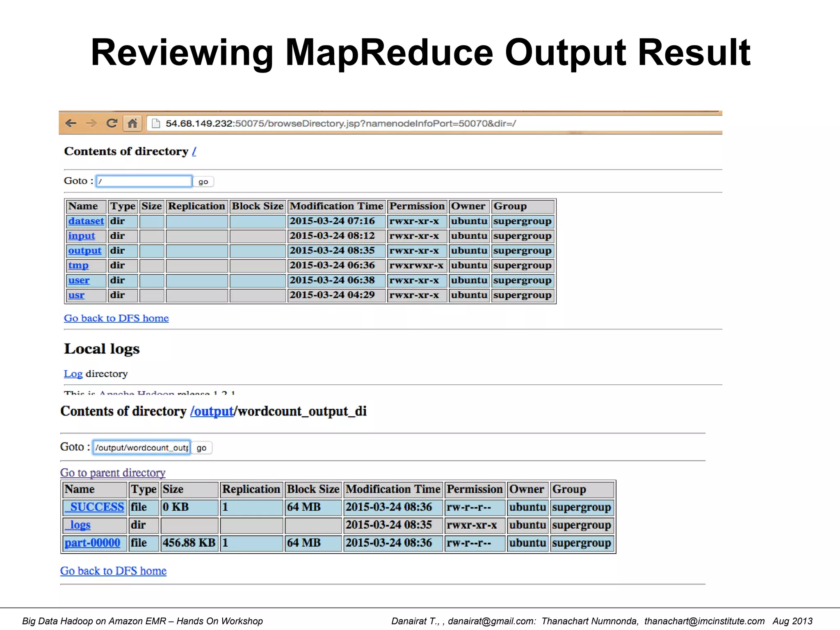The image size is (840, 630).
Task: Open the part-00000 output file
Action: tap(92, 543)
